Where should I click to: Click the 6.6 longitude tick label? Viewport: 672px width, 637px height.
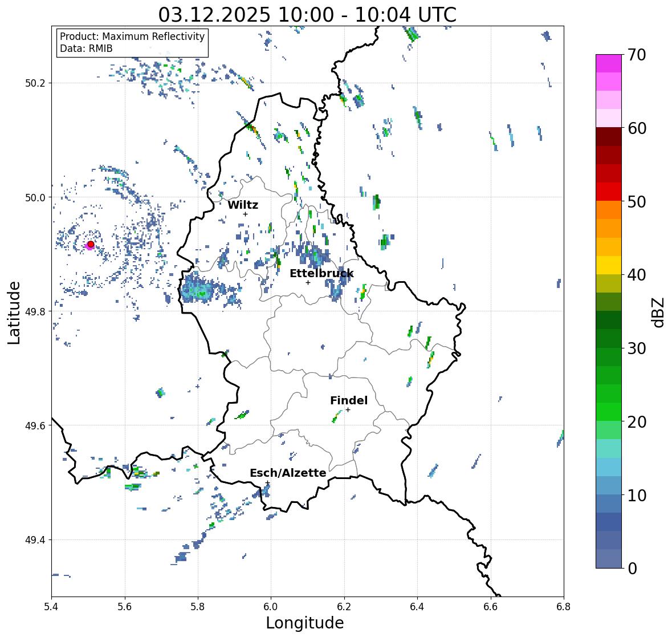(x=491, y=606)
